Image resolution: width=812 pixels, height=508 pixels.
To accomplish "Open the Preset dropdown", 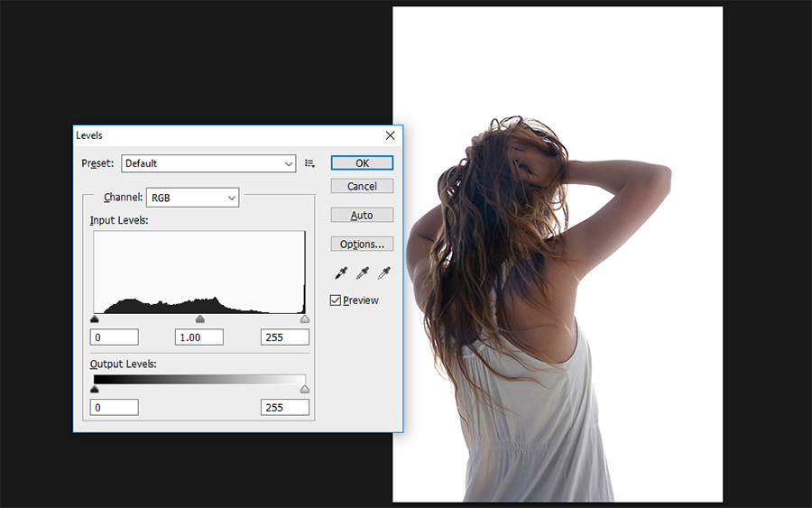I will tap(208, 163).
